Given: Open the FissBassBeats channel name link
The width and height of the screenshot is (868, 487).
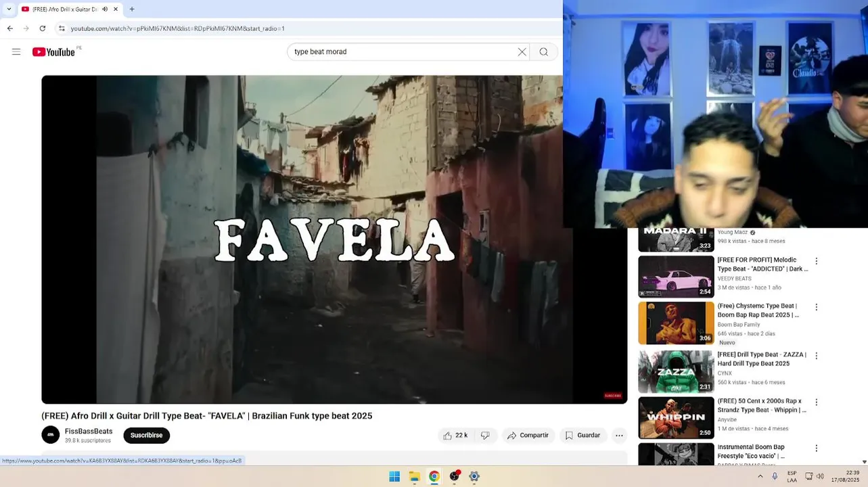Looking at the screenshot, I should pos(89,432).
